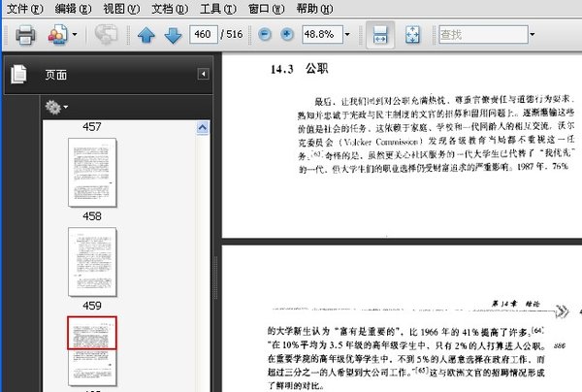Open the 工具(T) menu
582x392 pixels.
click(x=218, y=8)
